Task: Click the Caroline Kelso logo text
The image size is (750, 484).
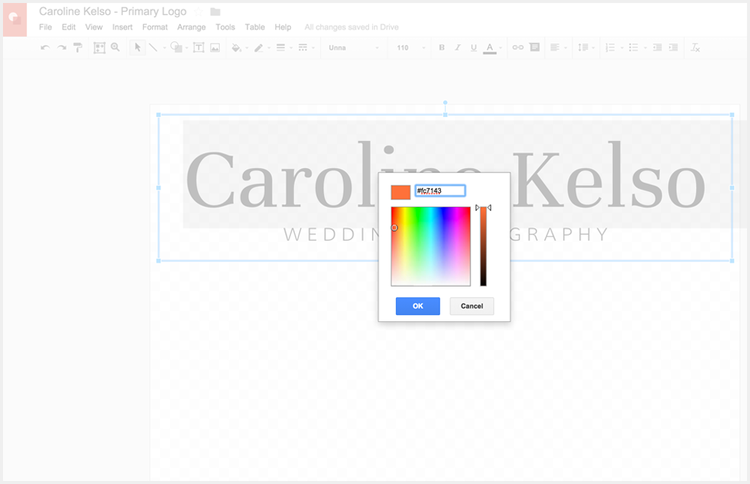Action: 445,175
